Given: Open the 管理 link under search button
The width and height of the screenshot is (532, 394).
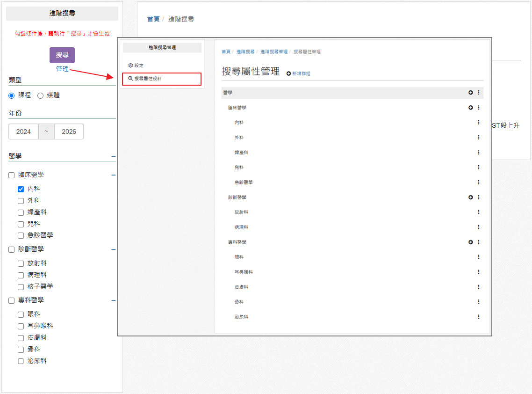Looking at the screenshot, I should [62, 69].
